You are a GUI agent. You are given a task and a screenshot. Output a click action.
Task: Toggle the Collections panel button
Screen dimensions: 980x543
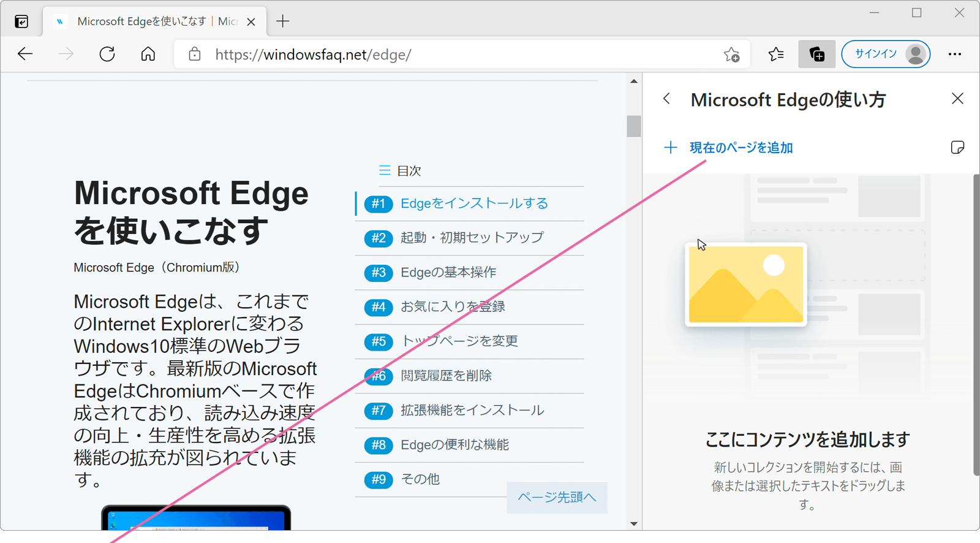pos(817,55)
